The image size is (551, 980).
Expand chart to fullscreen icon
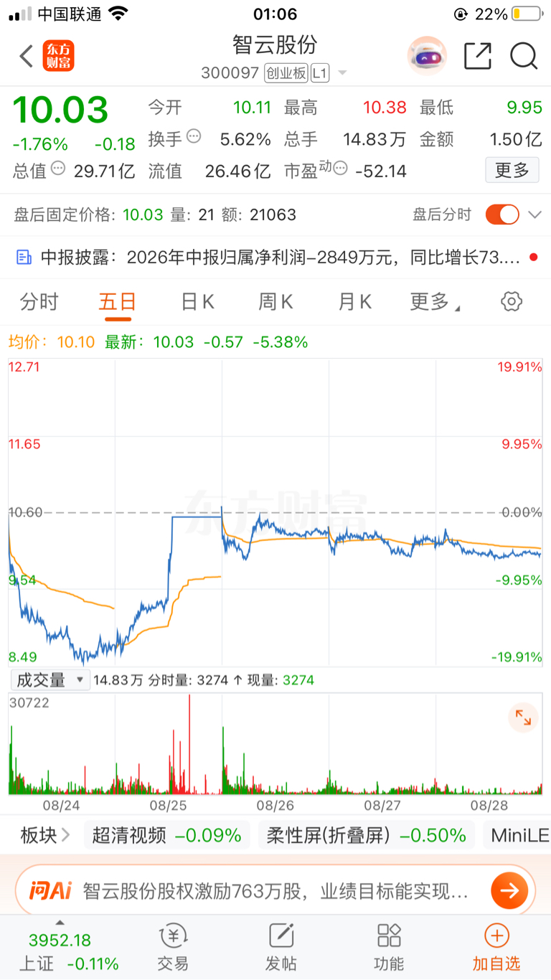(523, 717)
